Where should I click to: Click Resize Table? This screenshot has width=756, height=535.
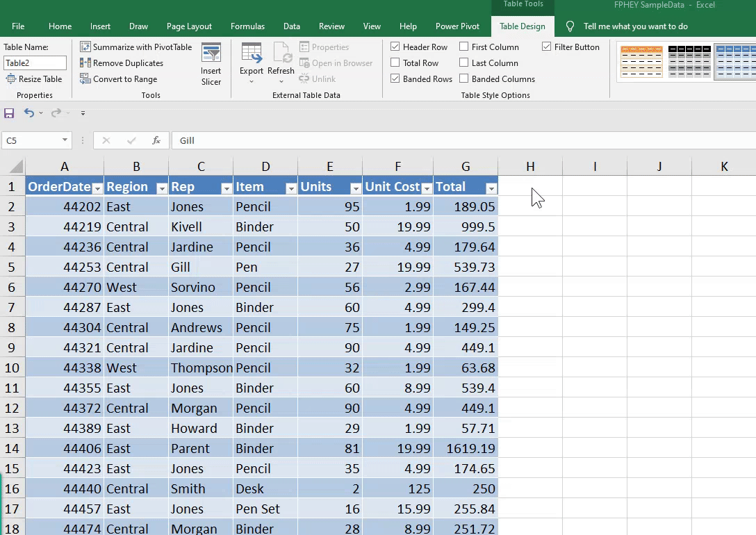coord(35,79)
